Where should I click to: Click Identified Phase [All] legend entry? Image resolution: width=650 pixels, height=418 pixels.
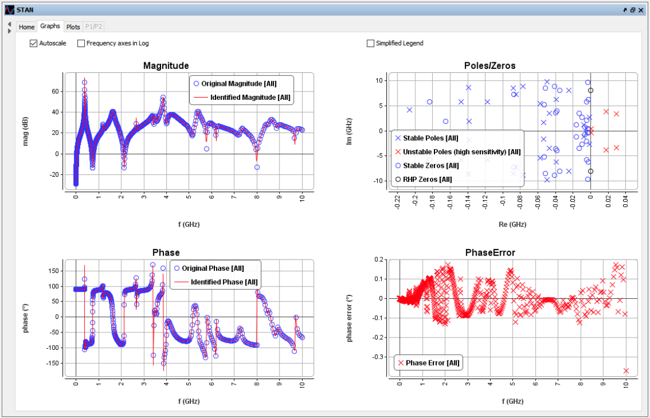click(215, 282)
